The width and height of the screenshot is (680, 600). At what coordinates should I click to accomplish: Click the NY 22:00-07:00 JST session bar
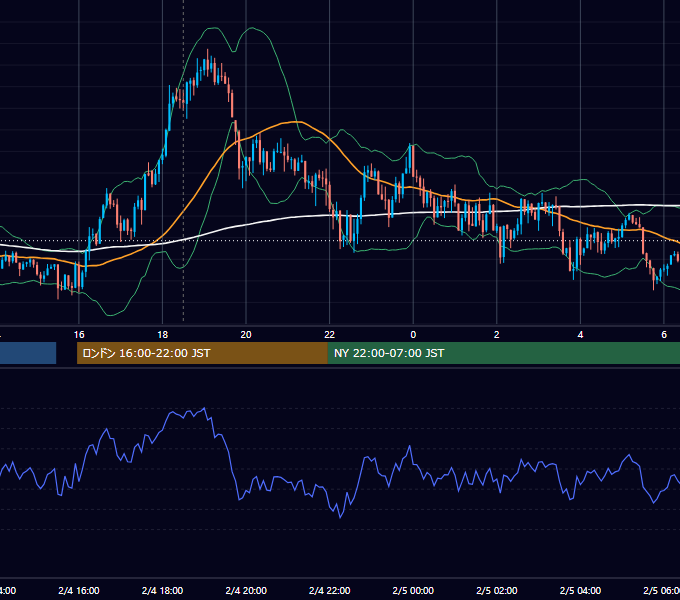tap(503, 353)
